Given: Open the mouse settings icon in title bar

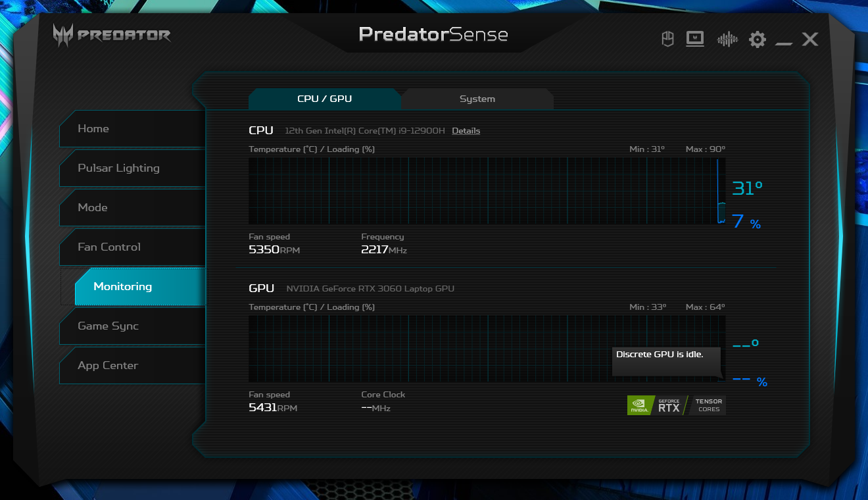Looking at the screenshot, I should coord(667,39).
